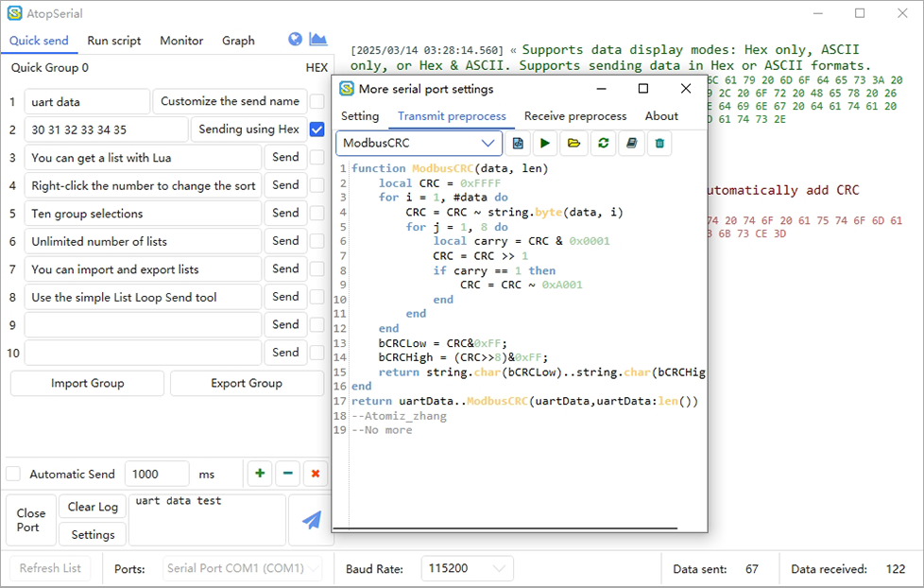Toggle checkbox for row 1 uart data
Viewport: 924px width, 588px height.
[317, 101]
